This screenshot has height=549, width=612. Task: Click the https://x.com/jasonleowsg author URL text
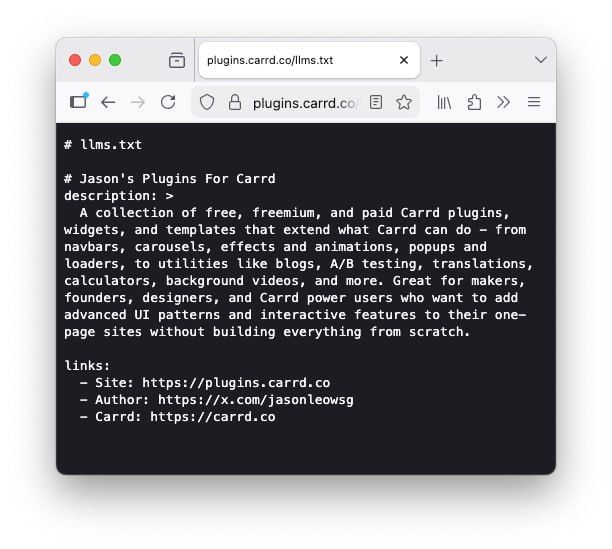tap(256, 400)
